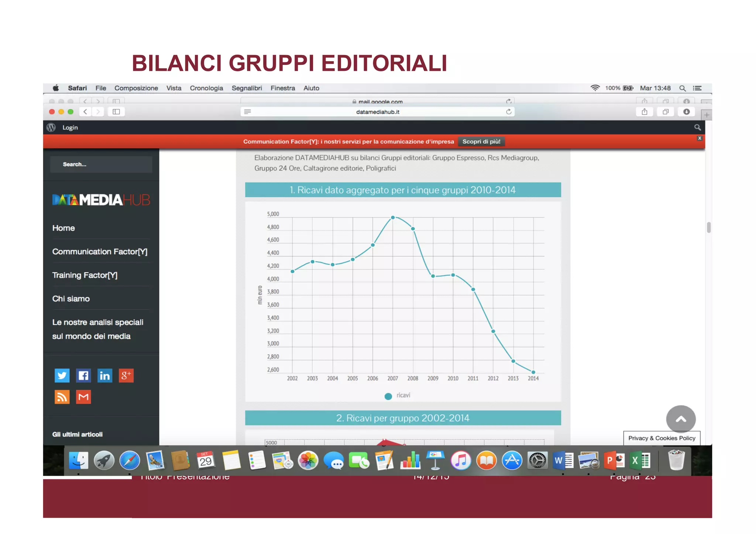Open Training Factor[Y] sidebar link
Image resolution: width=756 pixels, height=534 pixels.
click(x=85, y=275)
